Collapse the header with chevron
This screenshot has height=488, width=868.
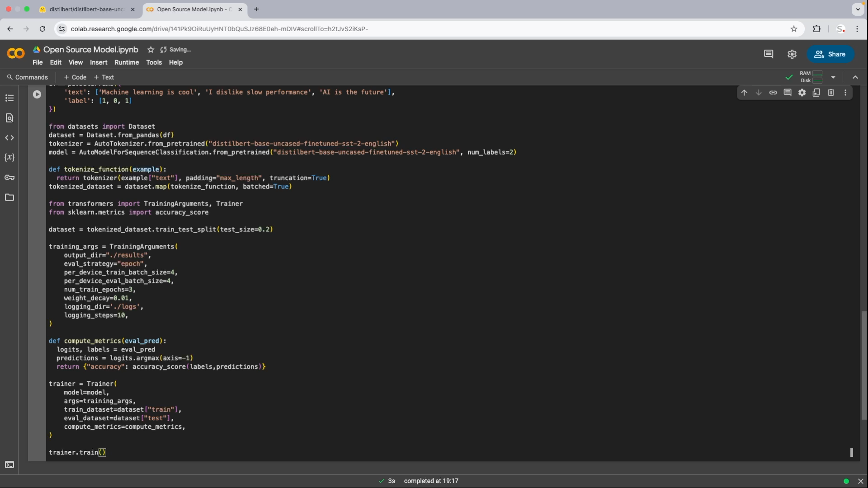coord(855,77)
